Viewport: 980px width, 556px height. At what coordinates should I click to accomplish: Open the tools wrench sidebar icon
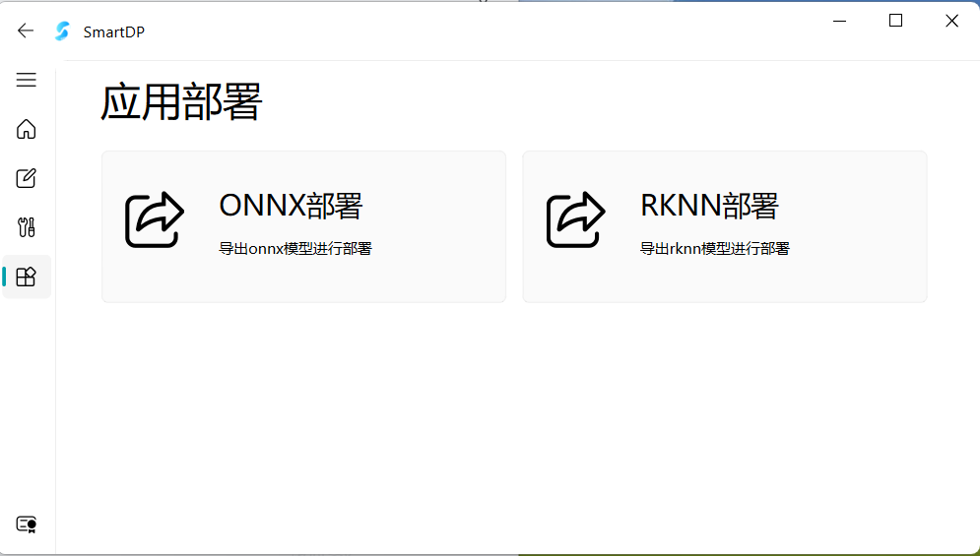tap(27, 227)
